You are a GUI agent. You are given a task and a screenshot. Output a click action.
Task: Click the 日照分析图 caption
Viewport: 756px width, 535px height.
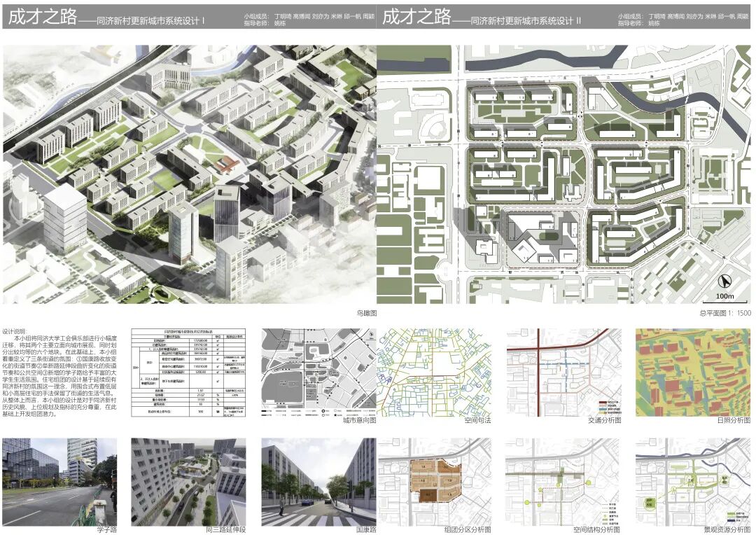[x=734, y=420]
